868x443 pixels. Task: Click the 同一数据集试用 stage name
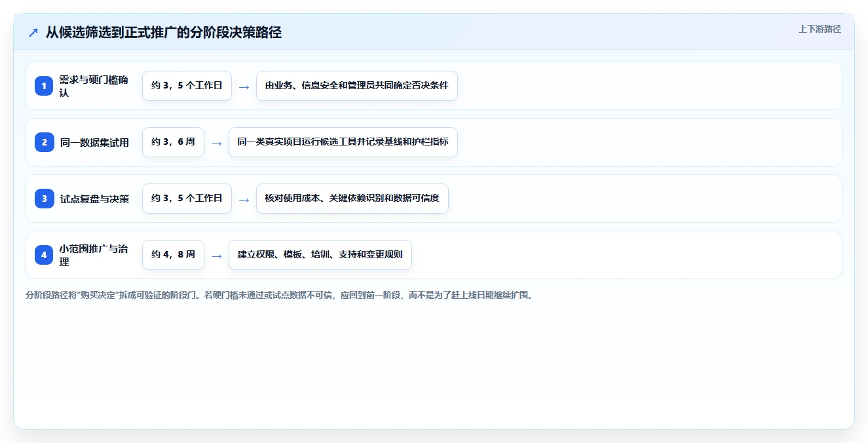pyautogui.click(x=94, y=142)
